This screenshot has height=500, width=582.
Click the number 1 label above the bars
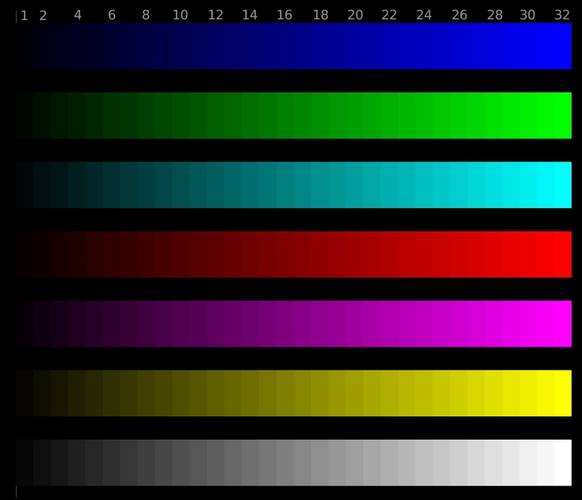point(24,16)
